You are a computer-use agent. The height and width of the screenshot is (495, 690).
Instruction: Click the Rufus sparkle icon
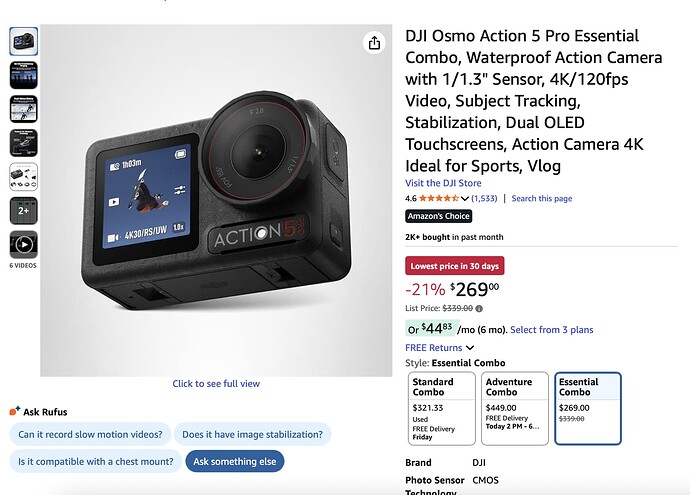[x=14, y=411]
